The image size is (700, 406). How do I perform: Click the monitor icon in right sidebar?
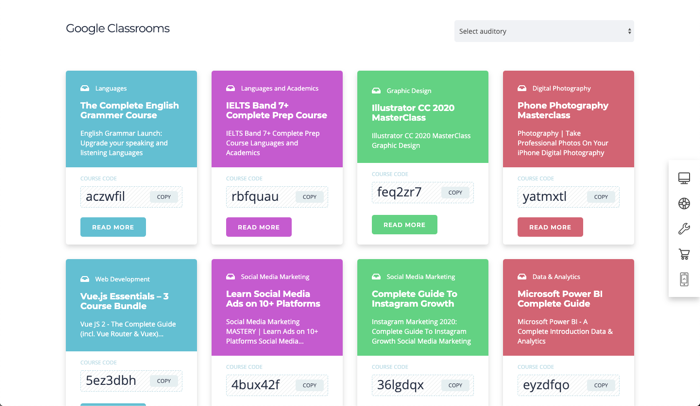tap(684, 178)
